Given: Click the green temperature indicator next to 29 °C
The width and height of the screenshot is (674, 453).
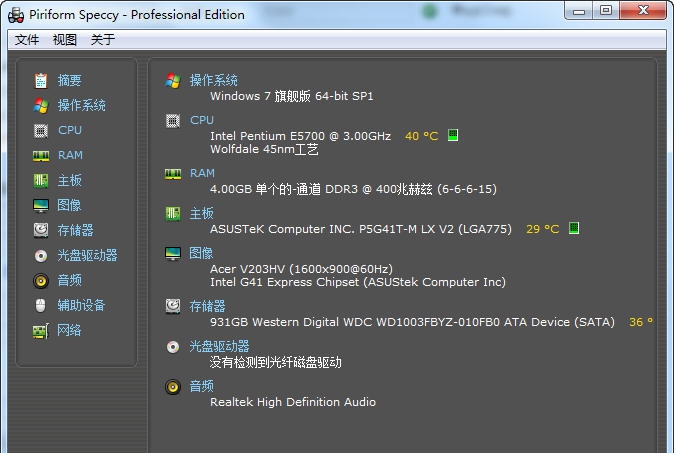Looking at the screenshot, I should pos(574,228).
